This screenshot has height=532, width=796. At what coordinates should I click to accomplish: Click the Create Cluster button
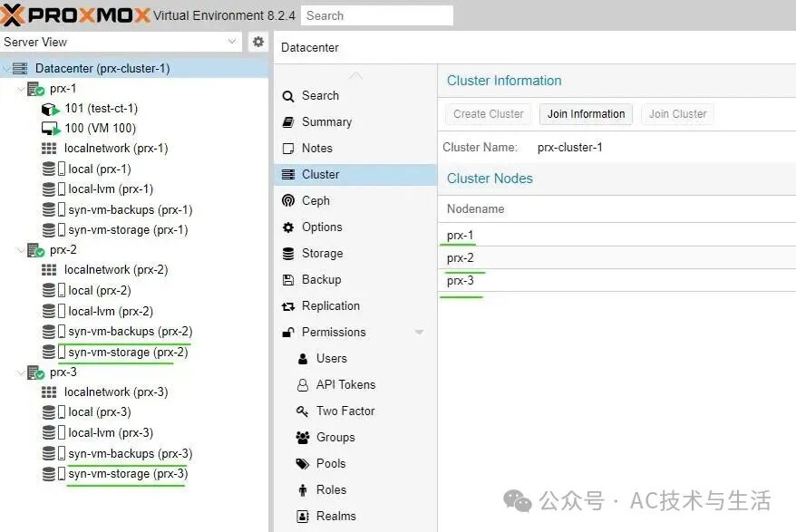click(489, 113)
